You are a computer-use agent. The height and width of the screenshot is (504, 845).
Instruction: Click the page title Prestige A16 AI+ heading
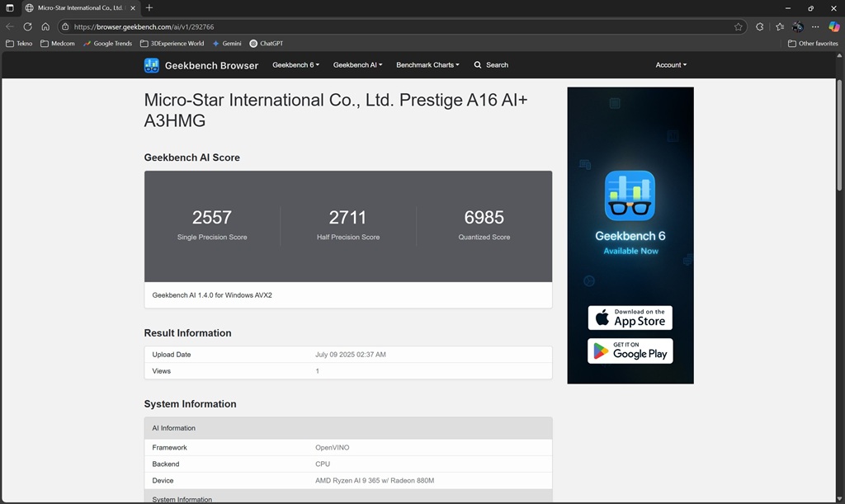pyautogui.click(x=336, y=110)
